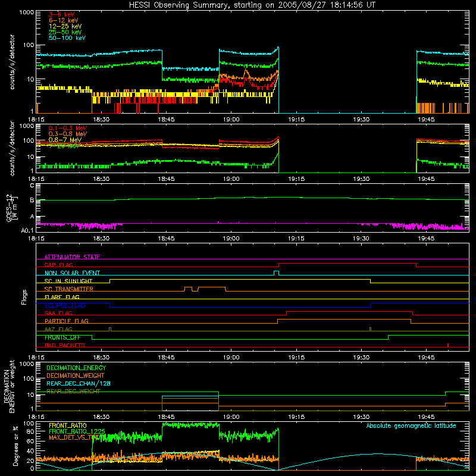The height and width of the screenshot is (476, 476).
Task: Click the NON_SOLAR_EVENT pulse near 19:10
Action: (x=276, y=273)
